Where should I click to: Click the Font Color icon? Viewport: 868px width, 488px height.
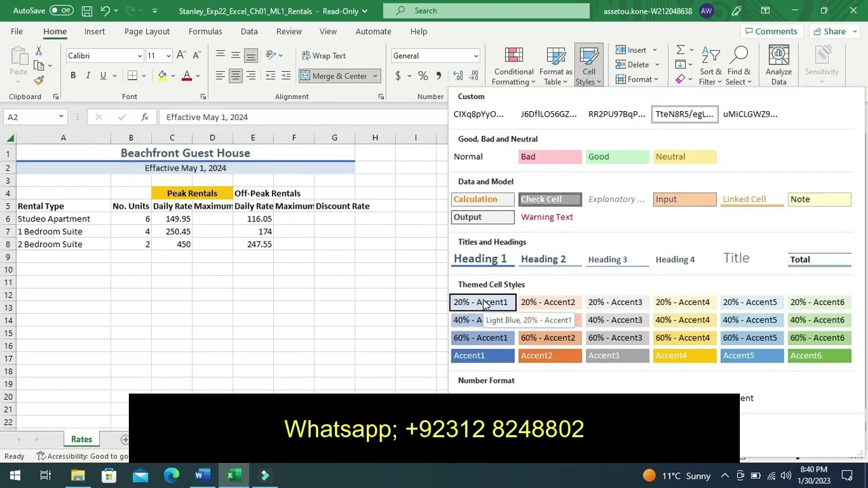click(186, 76)
